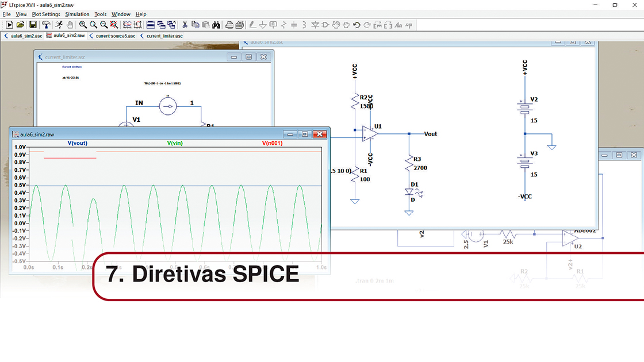This screenshot has width=644, height=362.
Task: Click the Undo arrow icon
Action: click(356, 25)
